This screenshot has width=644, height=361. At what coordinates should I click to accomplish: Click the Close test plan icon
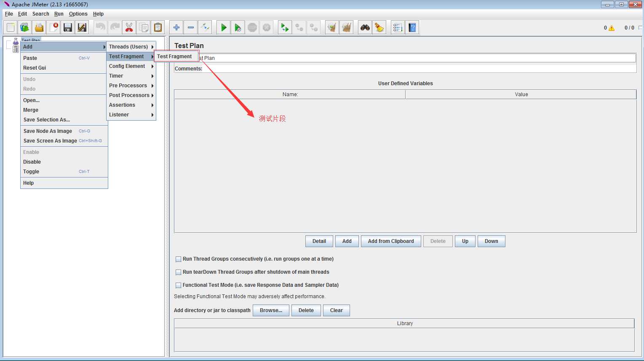click(x=53, y=27)
